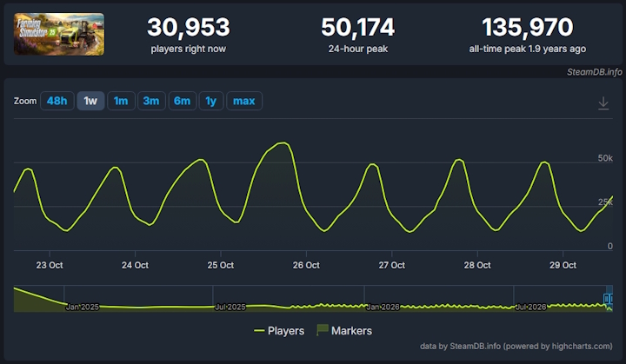Open the chart download menu icon
The width and height of the screenshot is (626, 364).
pyautogui.click(x=603, y=103)
